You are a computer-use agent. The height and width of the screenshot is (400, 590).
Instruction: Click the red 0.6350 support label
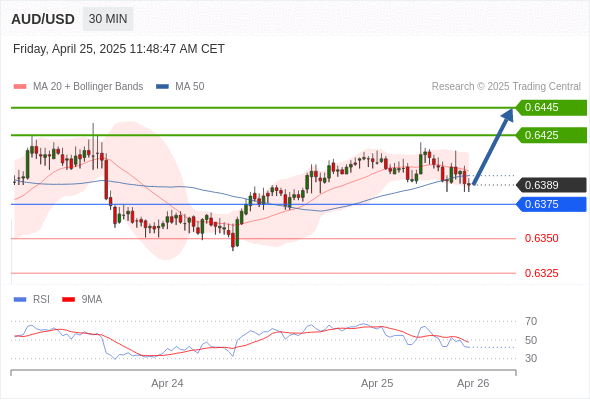click(x=541, y=238)
